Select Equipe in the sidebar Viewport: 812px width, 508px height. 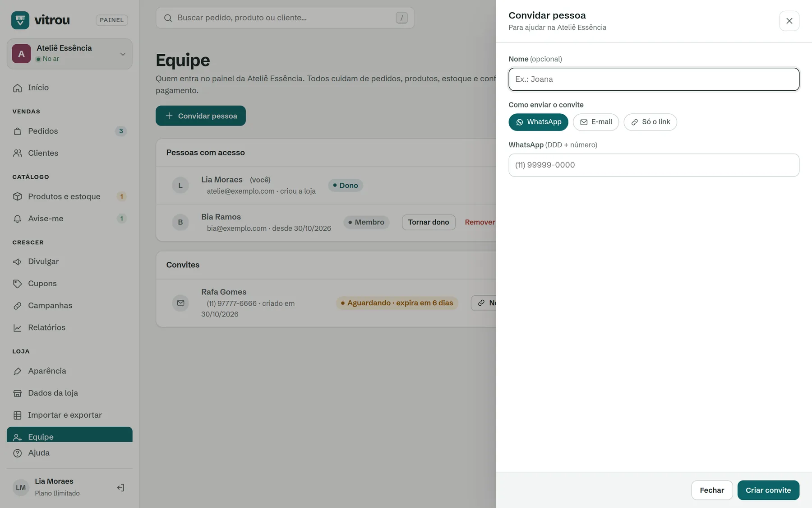(x=69, y=435)
